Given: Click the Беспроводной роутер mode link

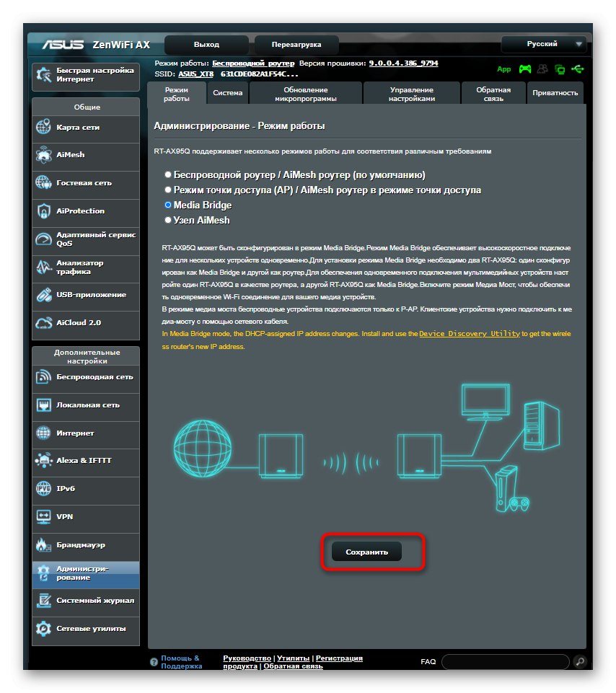Looking at the screenshot, I should coord(253,63).
